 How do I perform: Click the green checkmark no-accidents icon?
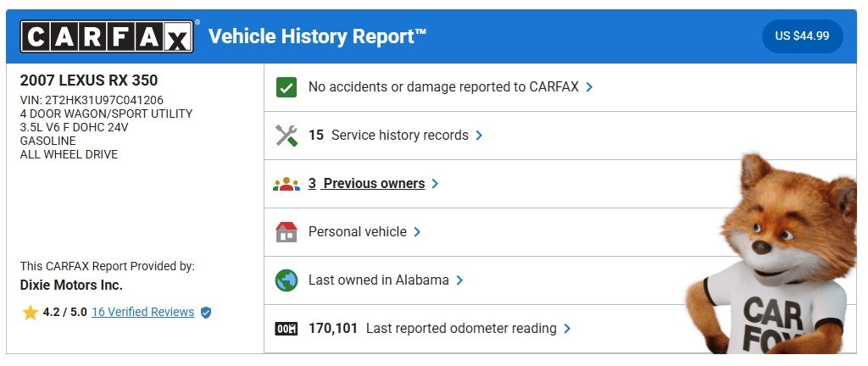[x=287, y=87]
